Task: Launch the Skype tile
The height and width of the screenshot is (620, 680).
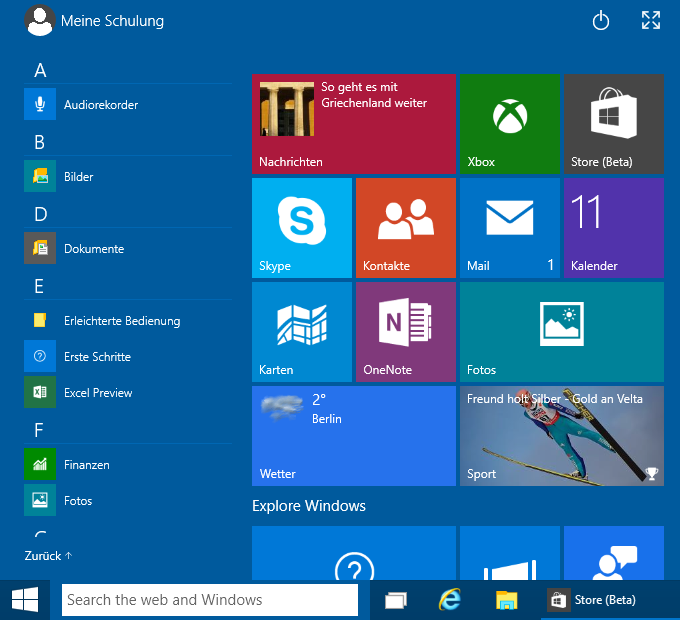Action: tap(301, 227)
